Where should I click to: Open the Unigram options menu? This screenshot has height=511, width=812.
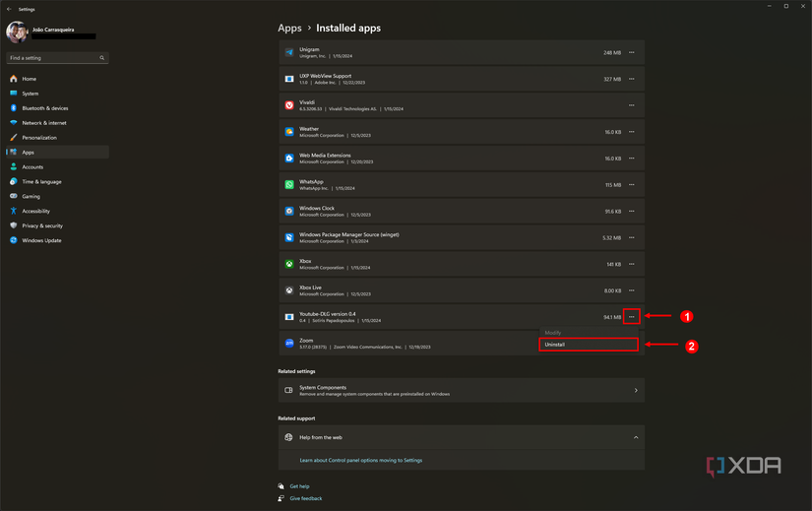click(x=631, y=52)
